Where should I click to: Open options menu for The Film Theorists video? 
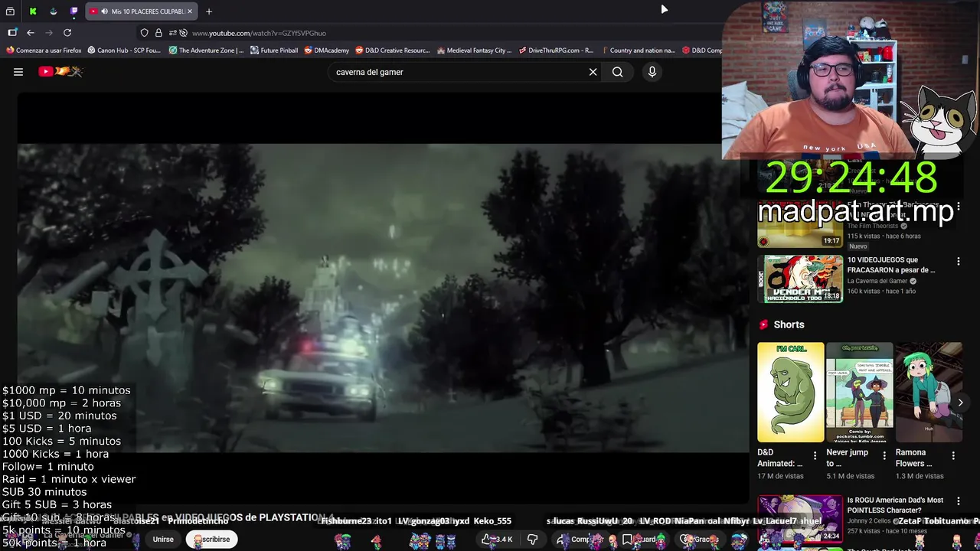pyautogui.click(x=958, y=207)
